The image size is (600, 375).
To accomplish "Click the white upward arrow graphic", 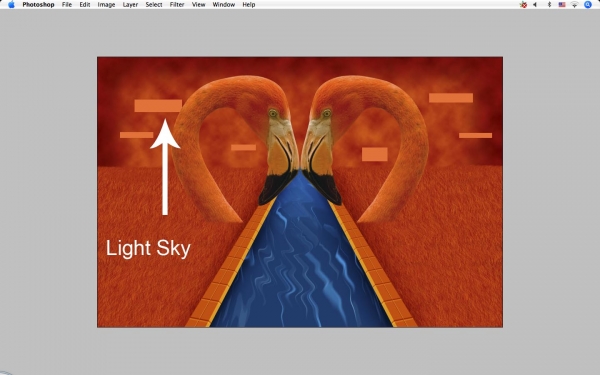I will pos(165,167).
